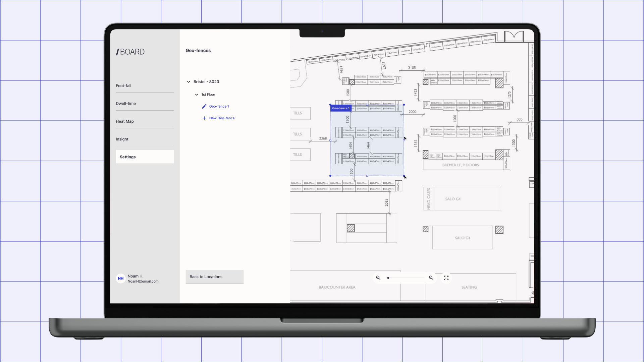Collapse the 1st Floor tree node
The width and height of the screenshot is (644, 362).
(x=197, y=95)
